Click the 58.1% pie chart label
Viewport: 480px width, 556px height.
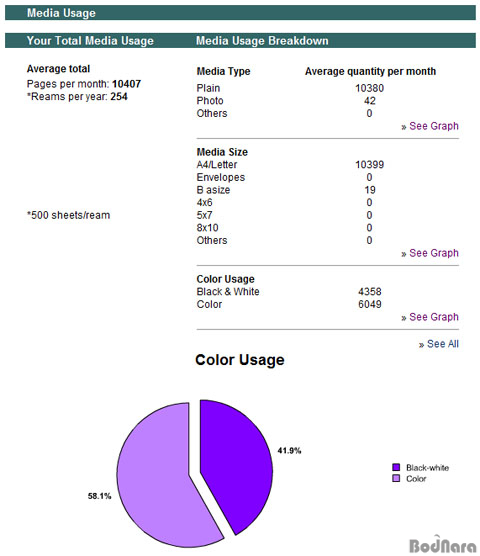point(100,496)
